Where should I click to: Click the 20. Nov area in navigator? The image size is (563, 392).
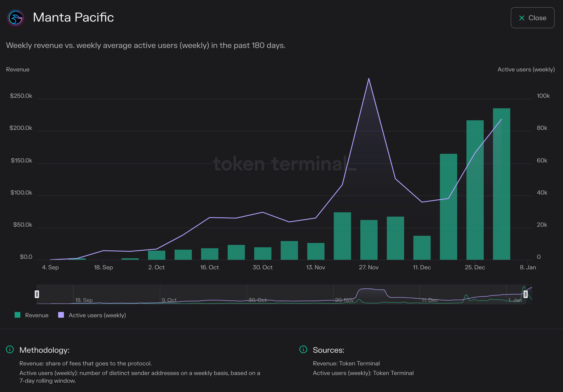pos(344,300)
